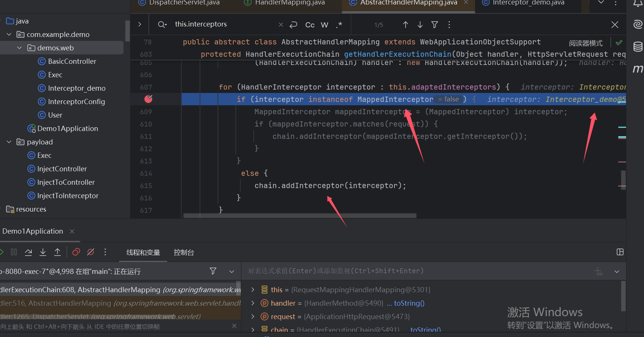
Task: Open notifications bell panel
Action: [x=638, y=3]
